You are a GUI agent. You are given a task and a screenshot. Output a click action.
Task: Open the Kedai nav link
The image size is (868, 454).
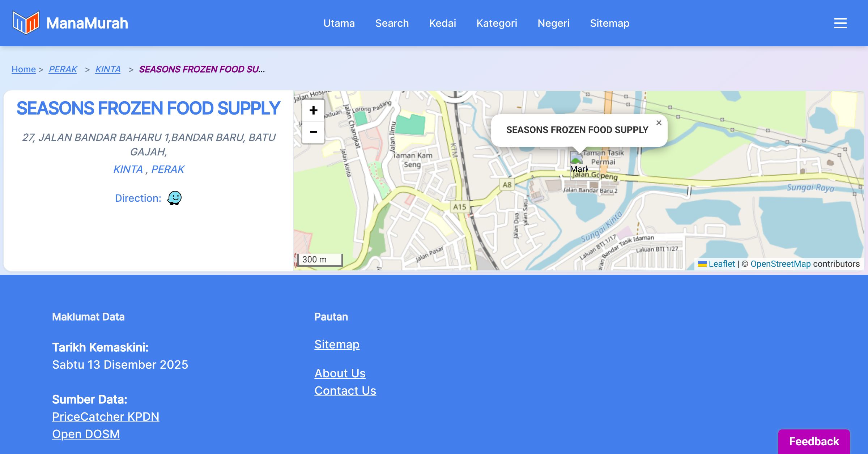(x=442, y=23)
